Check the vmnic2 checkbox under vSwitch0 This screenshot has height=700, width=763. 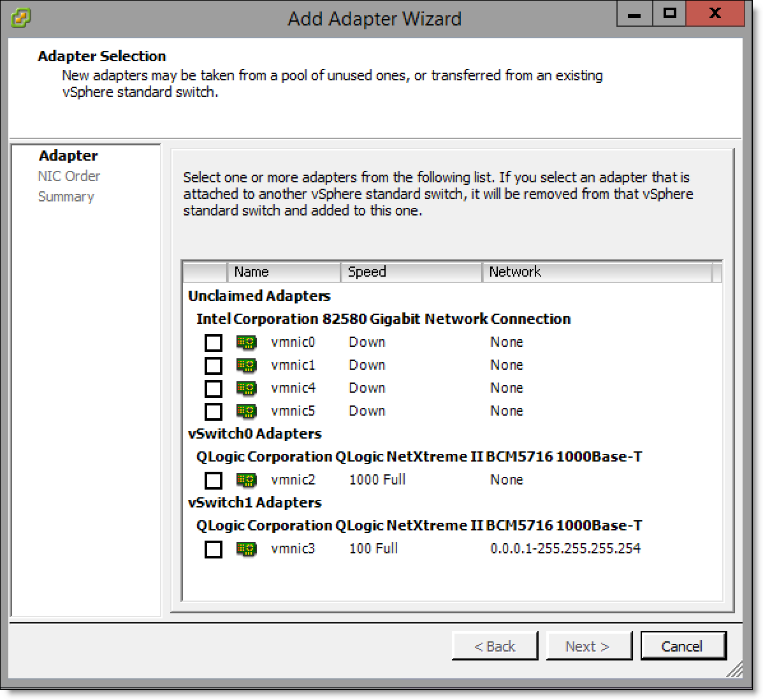click(x=214, y=481)
